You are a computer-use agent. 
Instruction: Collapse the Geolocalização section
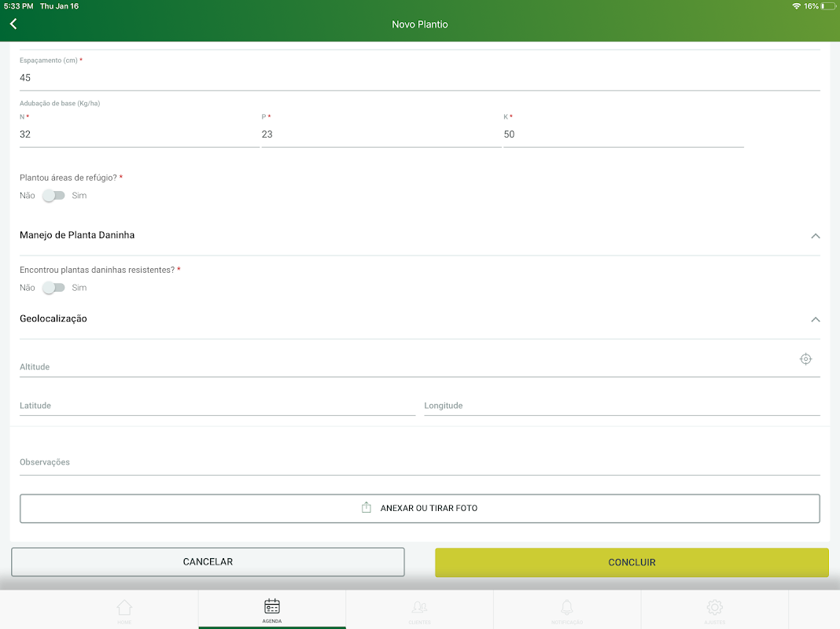click(816, 319)
